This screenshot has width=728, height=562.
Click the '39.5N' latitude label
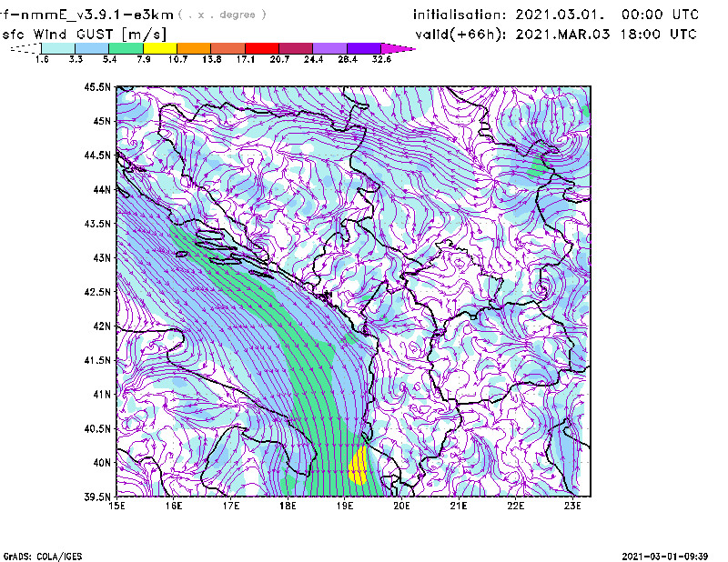pyautogui.click(x=97, y=497)
